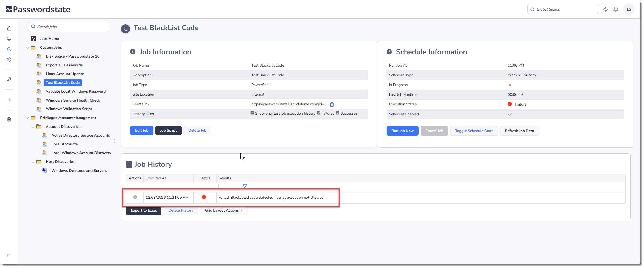Open the LS user avatar menu
This screenshot has width=644, height=268.
pos(629,9)
